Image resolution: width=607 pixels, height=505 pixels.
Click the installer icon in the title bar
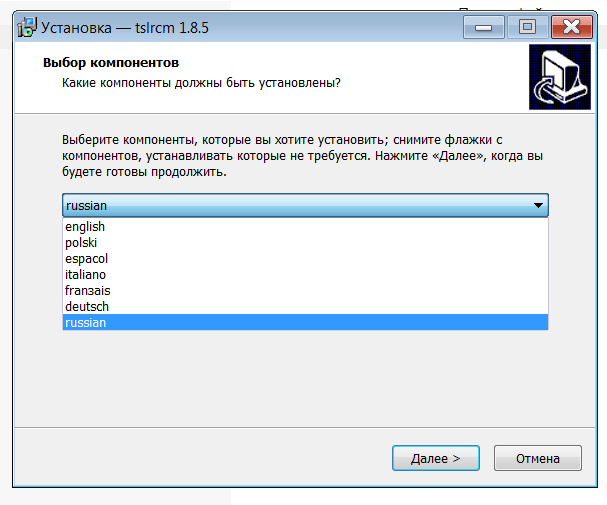pos(28,25)
